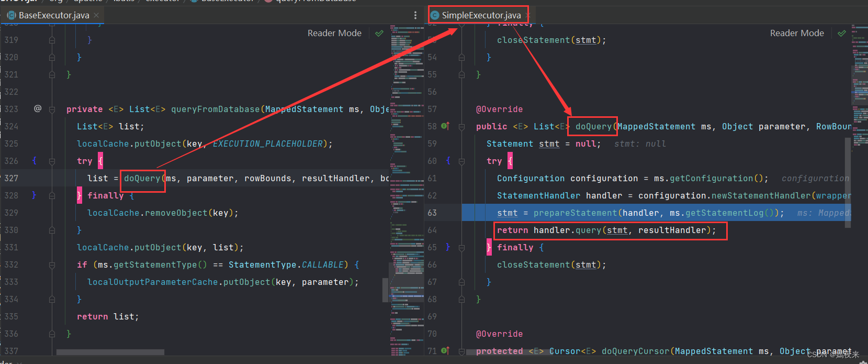The width and height of the screenshot is (868, 364).
Task: Collapse the if block at line 332
Action: tap(52, 264)
